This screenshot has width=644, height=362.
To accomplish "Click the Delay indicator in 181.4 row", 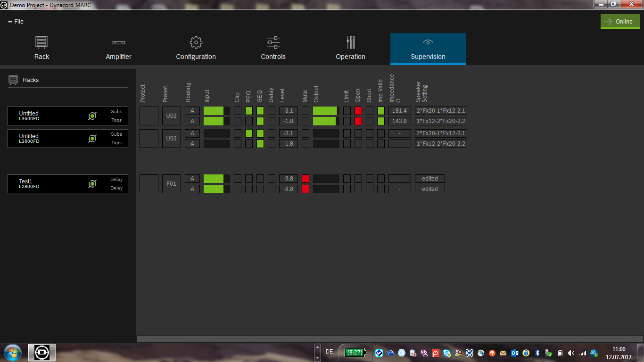I will pos(272,111).
